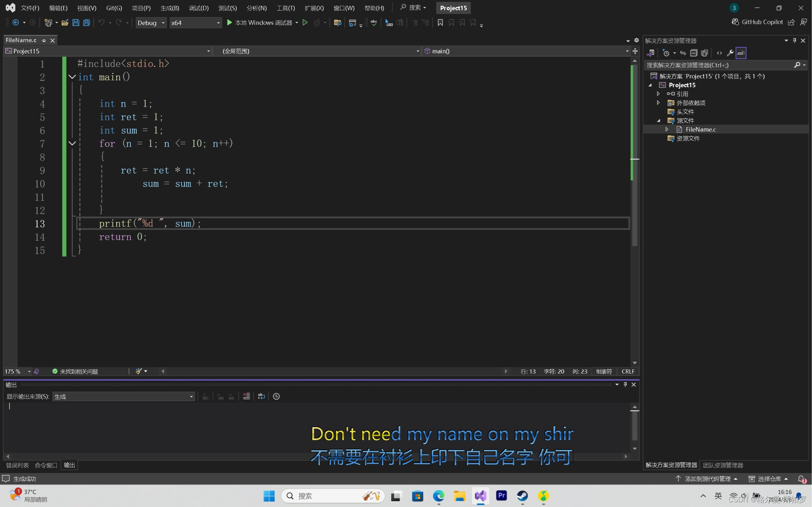Expand the 外部依赖项 node
This screenshot has width=812, height=507.
[658, 103]
